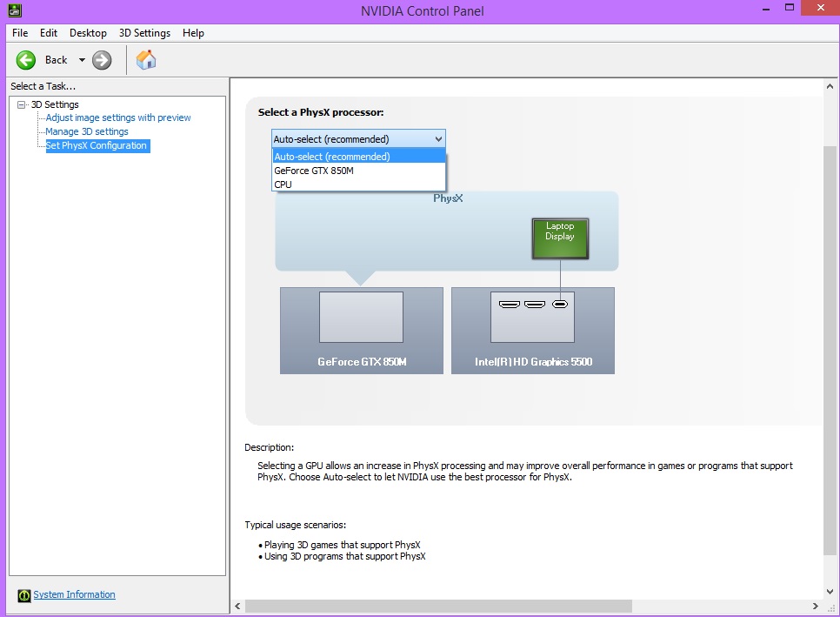The image size is (840, 617).
Task: Maximize the NVIDIA Control Panel window
Action: point(789,8)
